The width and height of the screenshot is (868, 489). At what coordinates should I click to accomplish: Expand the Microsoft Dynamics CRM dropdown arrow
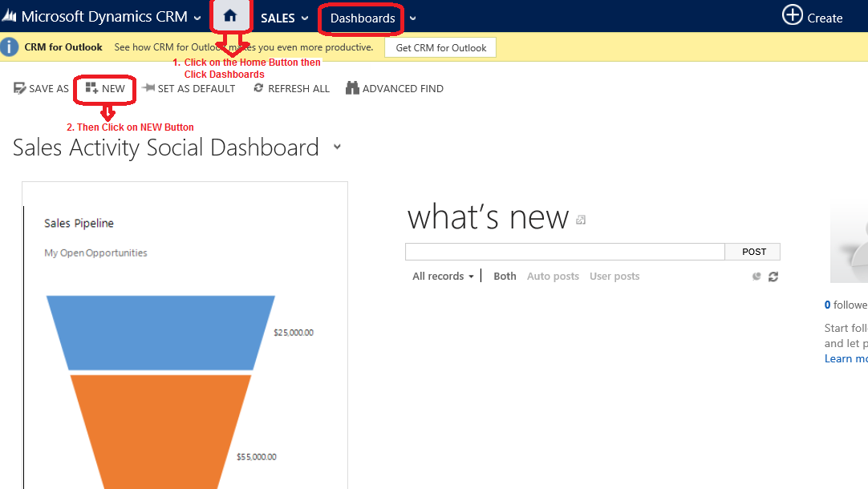(x=197, y=18)
